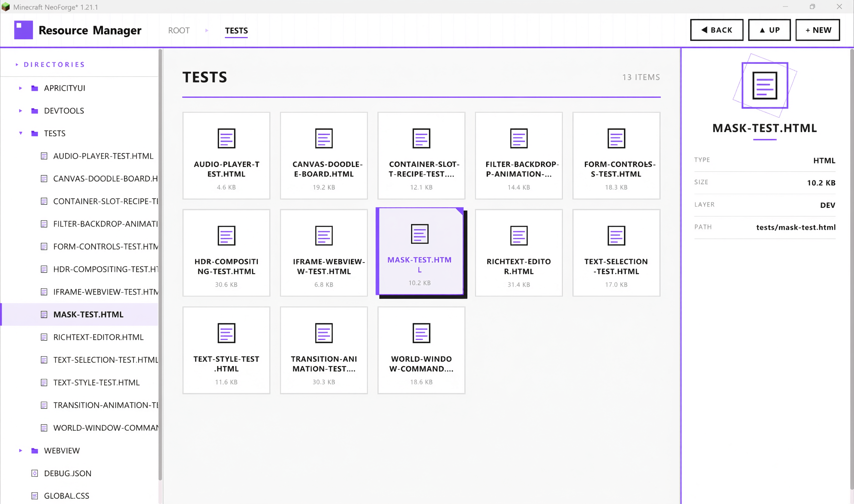Click the BACK button
The image size is (854, 504).
717,30
